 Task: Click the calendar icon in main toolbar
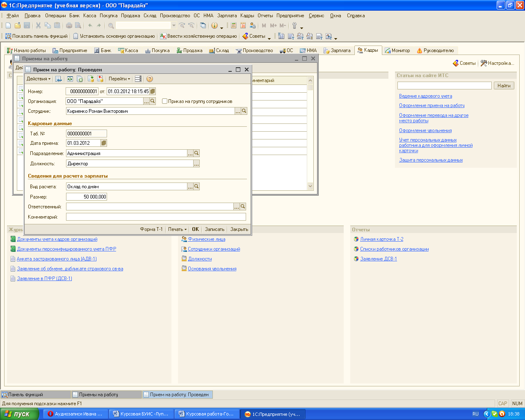(x=243, y=25)
